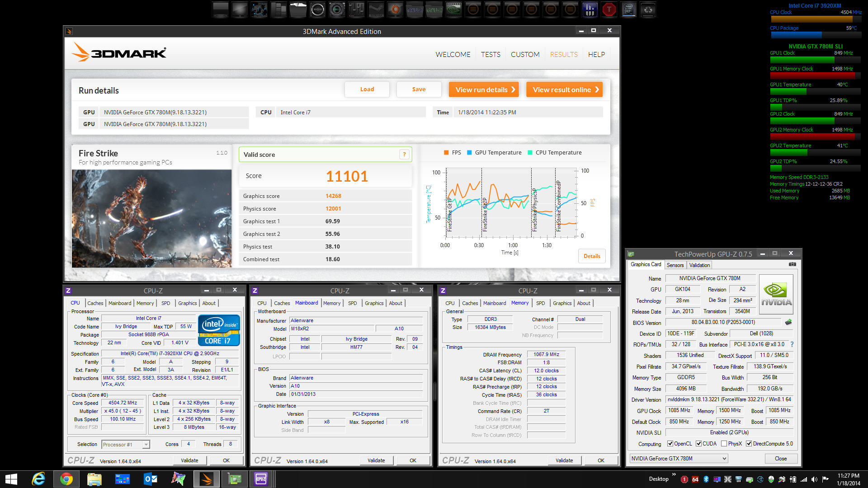The height and width of the screenshot is (488, 868).
Task: Click the blue GPU Temperature legend swatch
Action: [469, 153]
